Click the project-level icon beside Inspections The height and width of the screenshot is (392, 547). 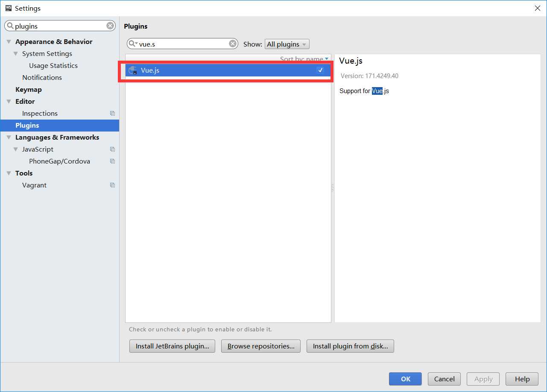[x=112, y=114]
